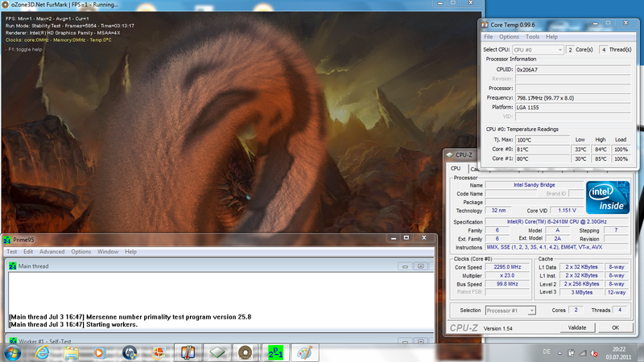Expand Select CPU dropdown in Core Temp
This screenshot has width=644, height=362.
[x=559, y=50]
